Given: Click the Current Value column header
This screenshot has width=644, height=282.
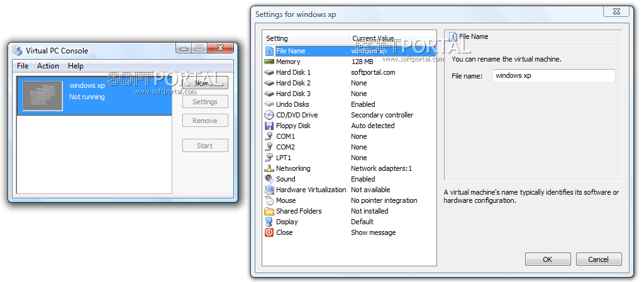Looking at the screenshot, I should [392, 38].
